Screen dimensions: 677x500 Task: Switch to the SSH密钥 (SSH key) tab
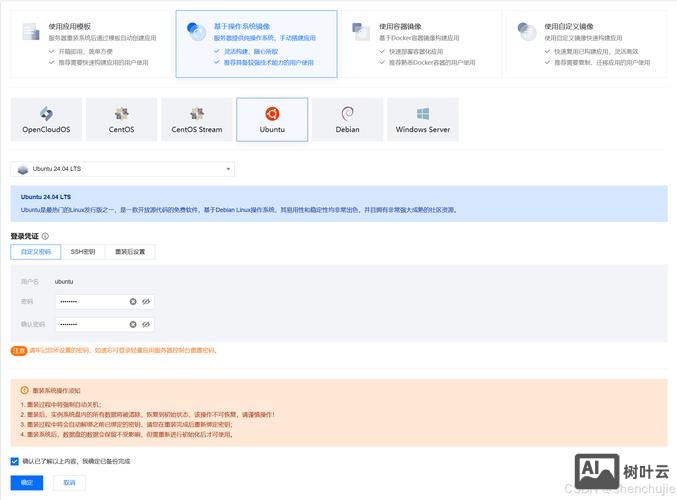83,252
